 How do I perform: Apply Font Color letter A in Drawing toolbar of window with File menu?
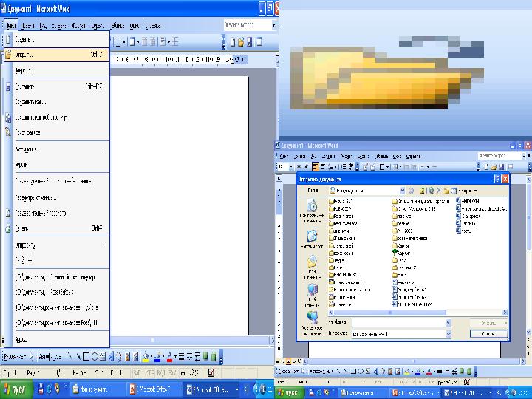point(169,357)
